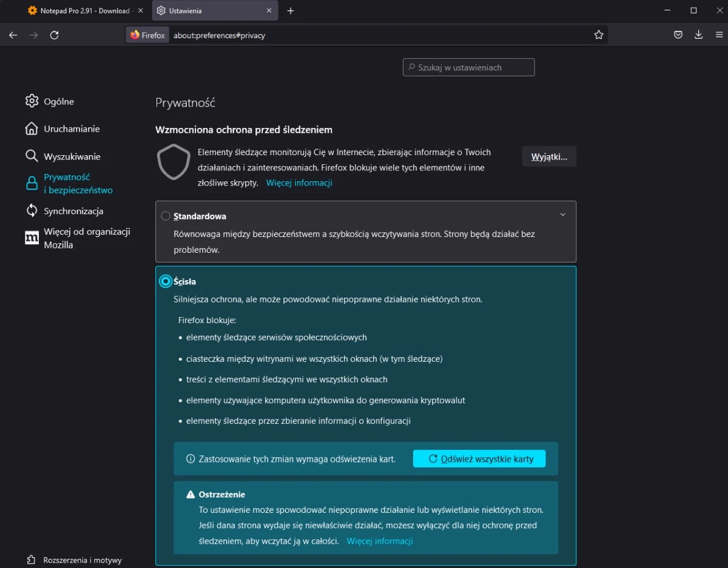Open a new tab with the plus icon
Image resolution: width=728 pixels, height=568 pixels.
click(291, 11)
